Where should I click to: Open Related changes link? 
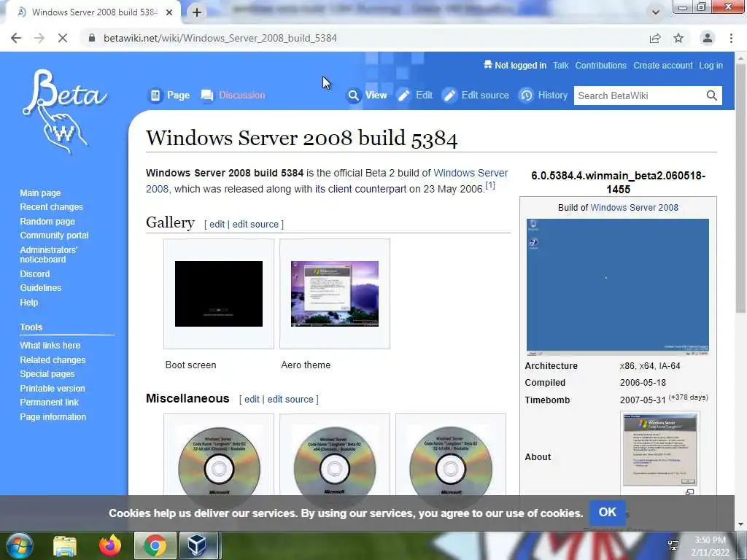[53, 360]
